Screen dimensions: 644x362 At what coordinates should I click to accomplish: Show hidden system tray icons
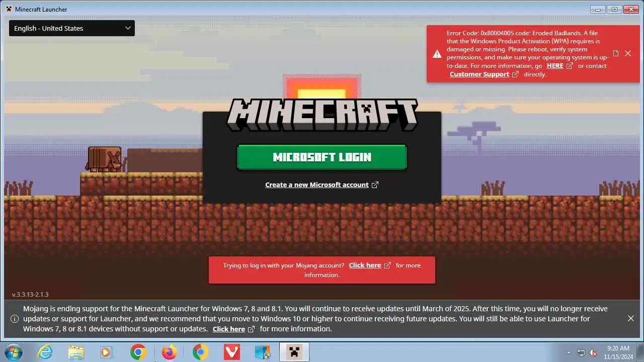(x=569, y=352)
